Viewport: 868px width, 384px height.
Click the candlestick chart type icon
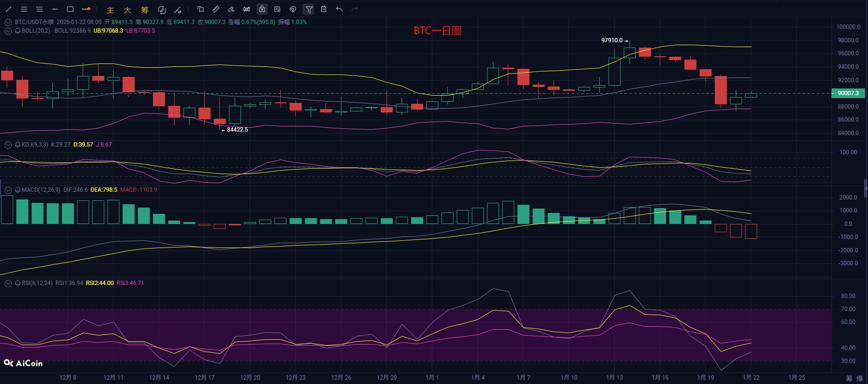(247, 9)
